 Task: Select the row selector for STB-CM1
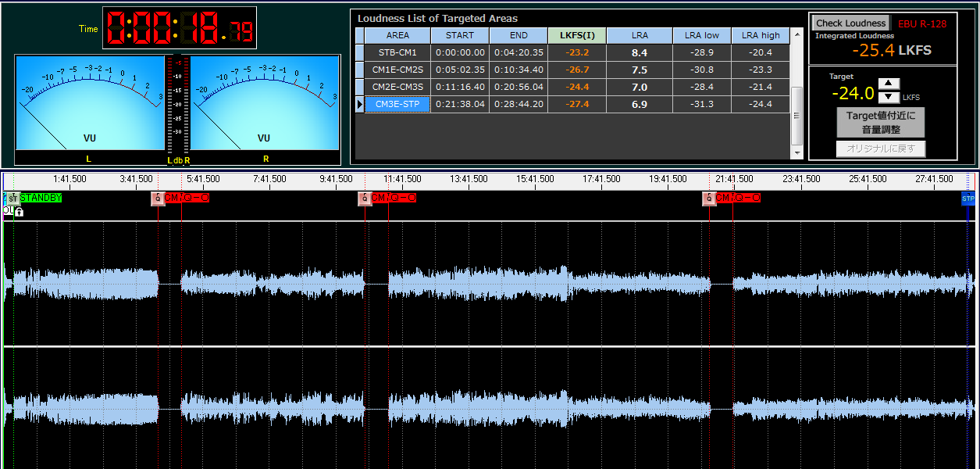pos(359,52)
